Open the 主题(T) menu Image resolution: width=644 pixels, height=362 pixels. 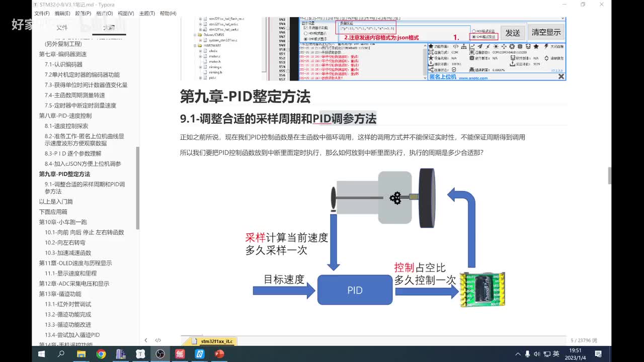147,14
